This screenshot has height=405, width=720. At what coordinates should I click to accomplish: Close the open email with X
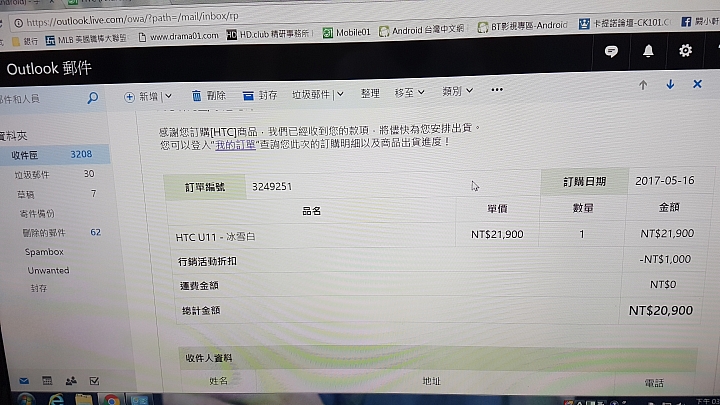coord(698,84)
